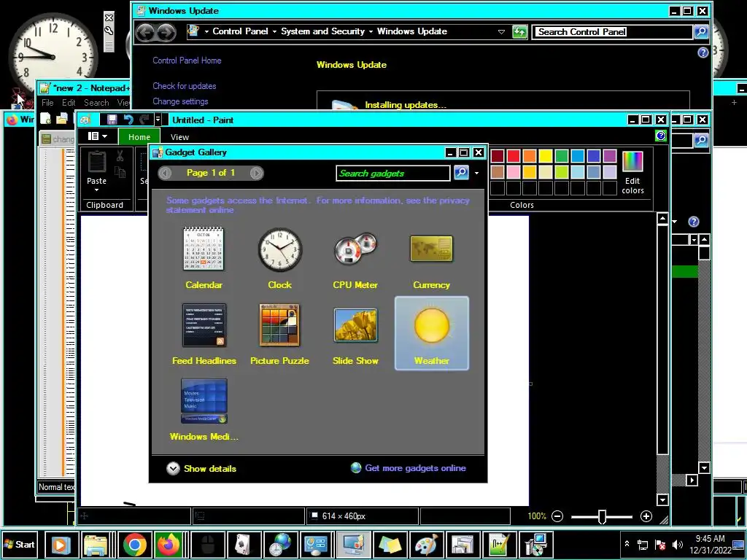Expand Windows Update address bar history dropdown
The image size is (747, 560).
(x=501, y=32)
